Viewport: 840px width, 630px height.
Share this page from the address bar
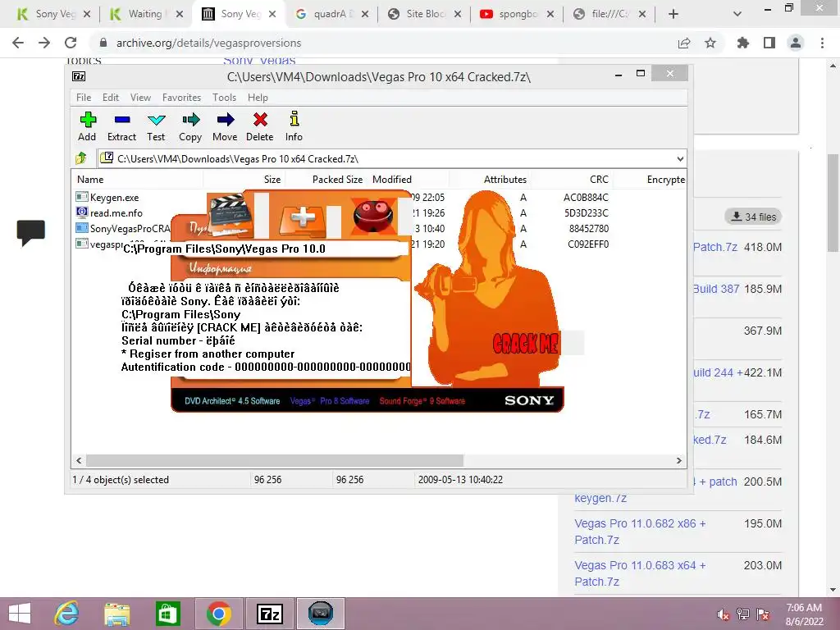click(684, 43)
